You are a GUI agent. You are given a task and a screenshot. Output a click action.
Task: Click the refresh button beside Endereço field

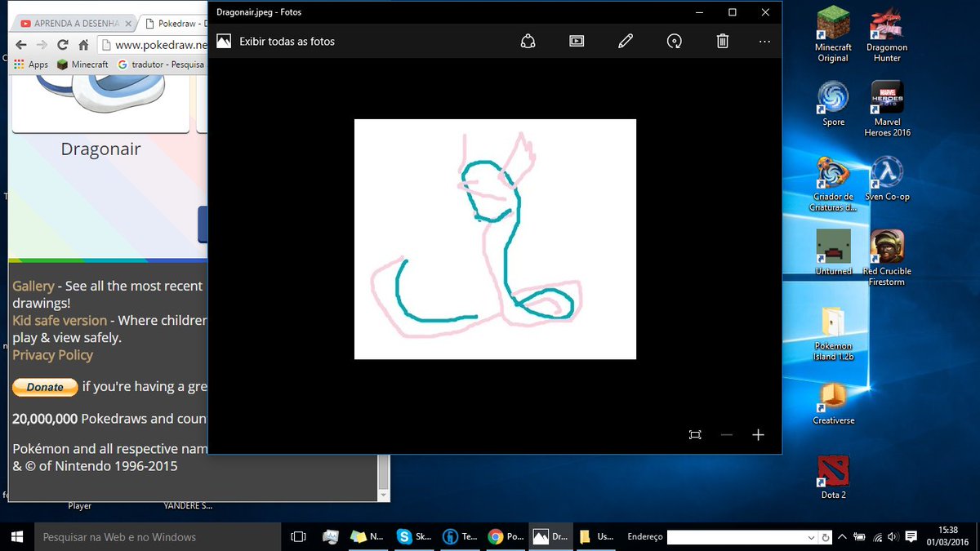tap(826, 537)
